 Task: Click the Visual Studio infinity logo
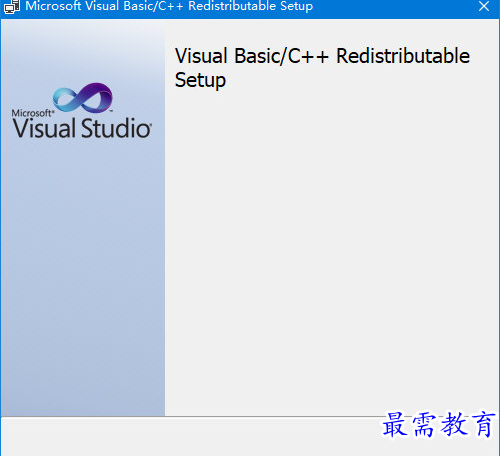[x=83, y=97]
